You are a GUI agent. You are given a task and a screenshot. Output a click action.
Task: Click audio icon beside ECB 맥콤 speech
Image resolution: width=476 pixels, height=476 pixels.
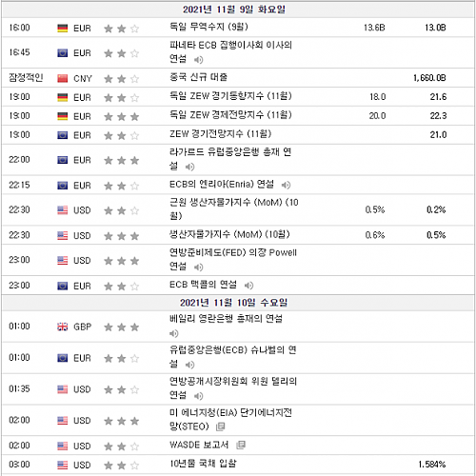coord(248,286)
